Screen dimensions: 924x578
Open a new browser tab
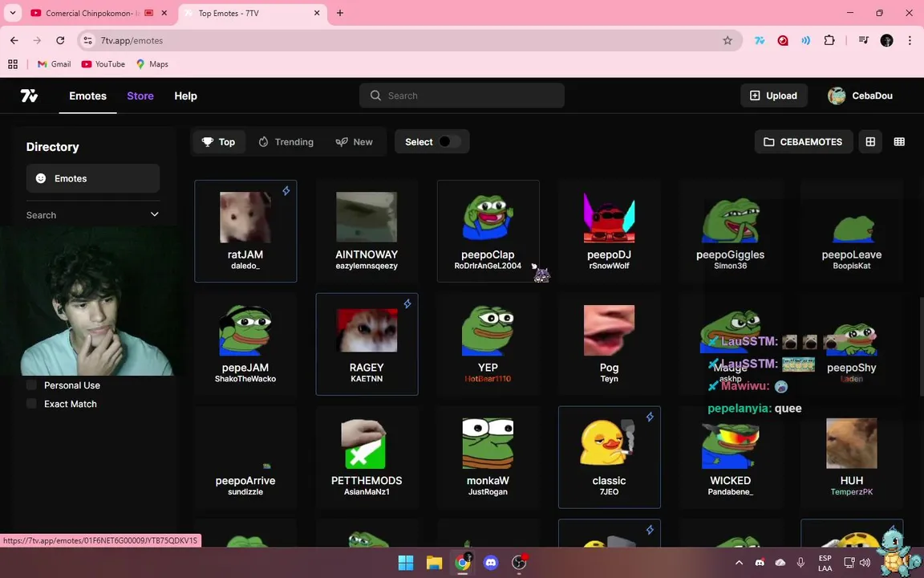(340, 13)
